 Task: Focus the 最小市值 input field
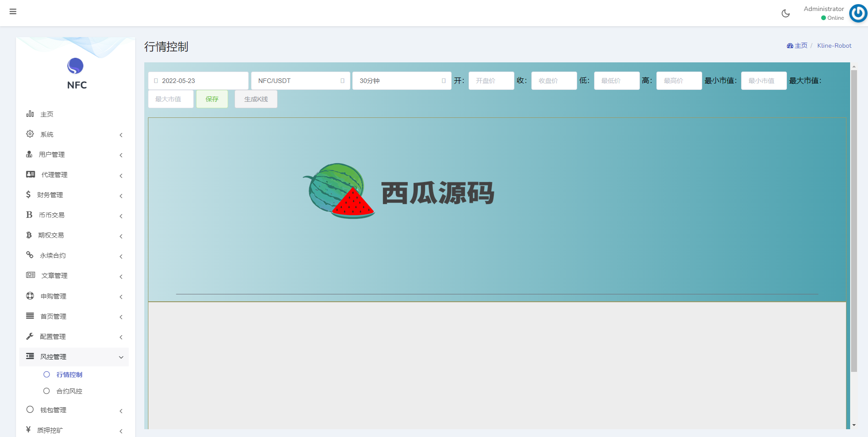tap(764, 81)
